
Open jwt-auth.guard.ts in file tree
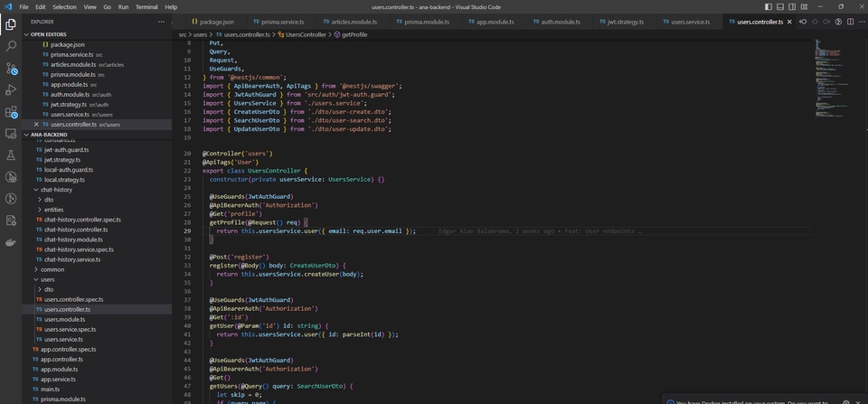tap(66, 150)
